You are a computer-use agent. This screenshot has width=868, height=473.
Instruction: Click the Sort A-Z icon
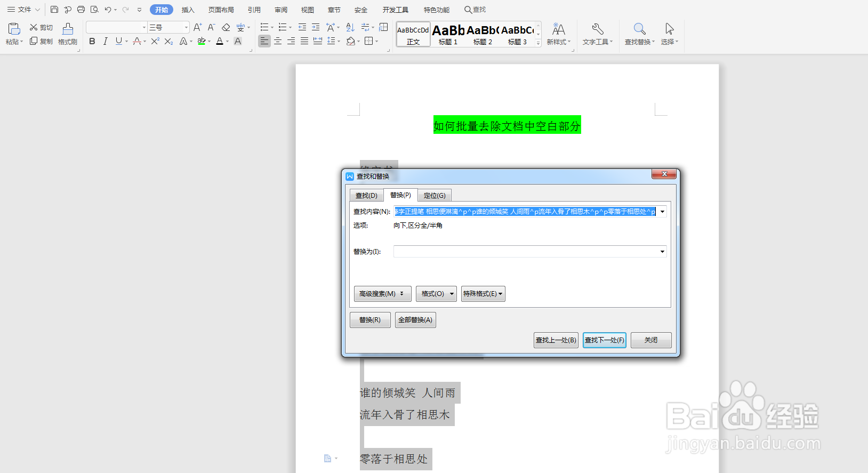(350, 27)
